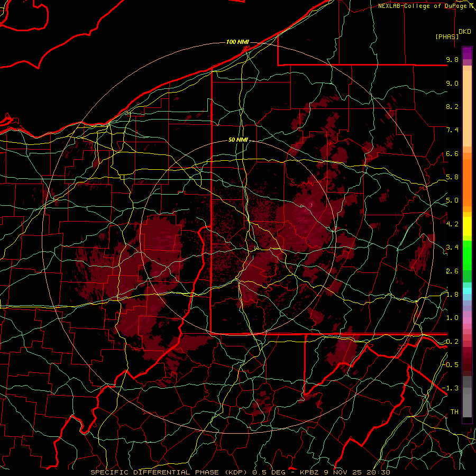The height and width of the screenshot is (476, 476).
Task: Click the cyan segment of the color bar
Action: tap(467, 290)
